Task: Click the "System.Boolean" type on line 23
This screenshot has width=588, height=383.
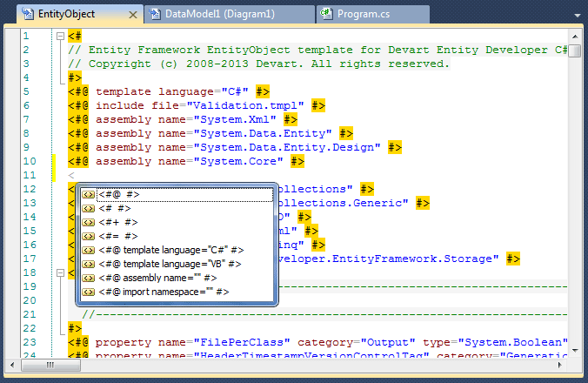Action: [x=513, y=342]
